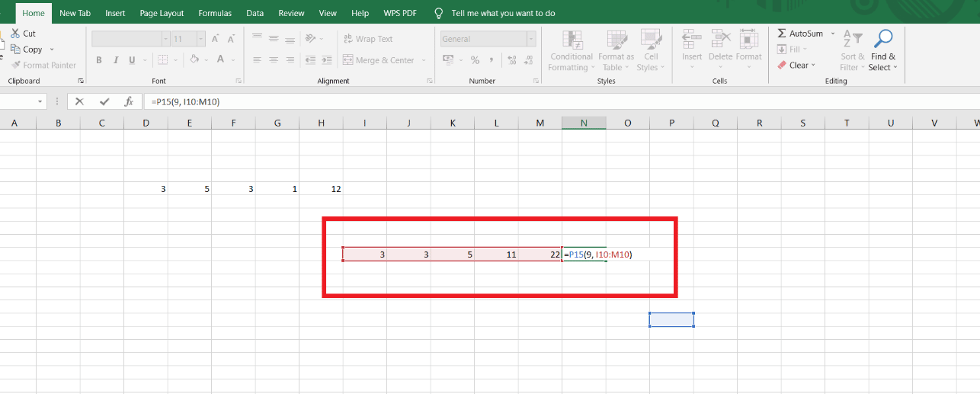Apply Comma Style format
The width and height of the screenshot is (980, 394).
[x=492, y=60]
